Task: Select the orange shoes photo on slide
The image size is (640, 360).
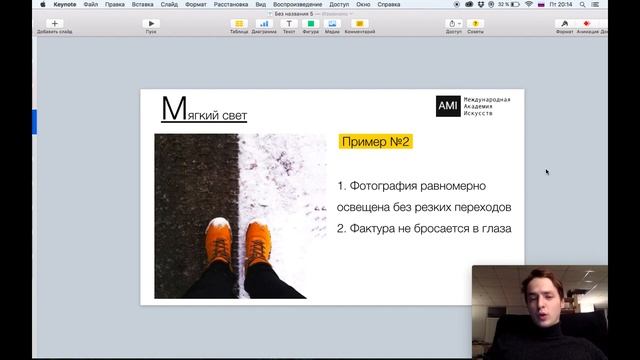Action: point(240,216)
